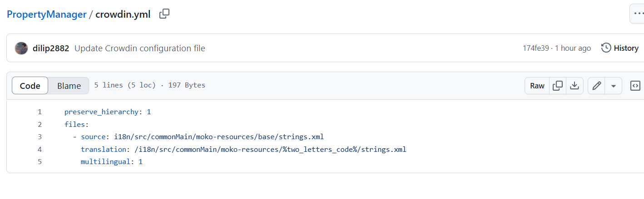Edit this file with the pencil icon
Viewport: 644px width, 199px height.
596,86
